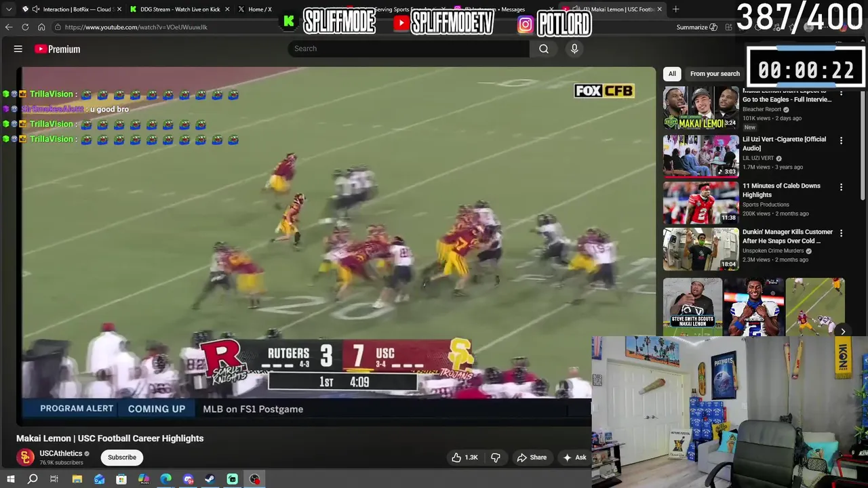Click Dunkin' Manager Kills Customer title
Screen dimensions: 868x488
pyautogui.click(x=787, y=237)
